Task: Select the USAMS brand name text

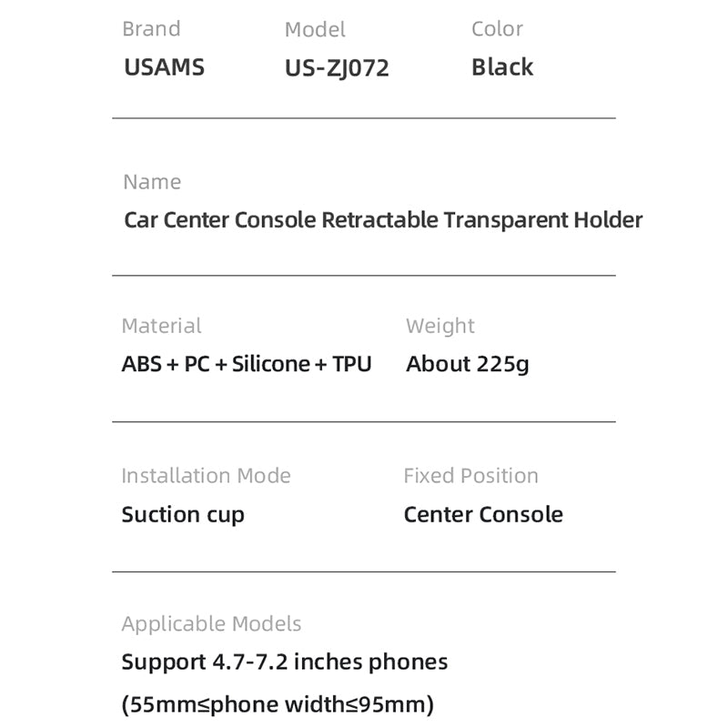Action: (164, 67)
